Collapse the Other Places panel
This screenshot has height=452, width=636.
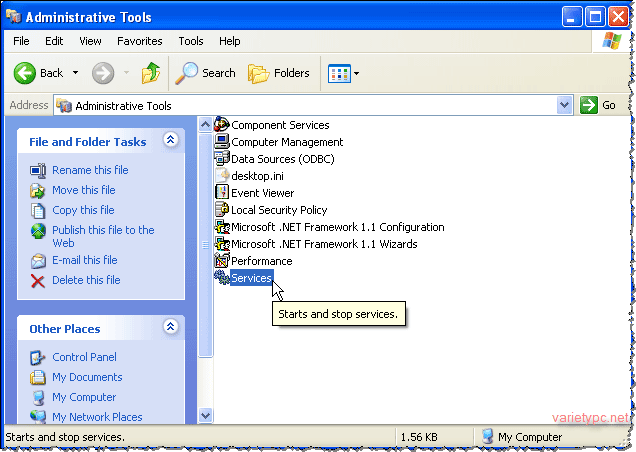click(171, 327)
